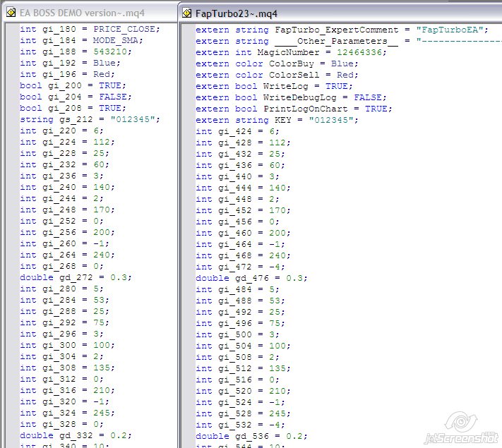Click 'extern bool WriteDebugLog = FALSE;'

coord(291,97)
